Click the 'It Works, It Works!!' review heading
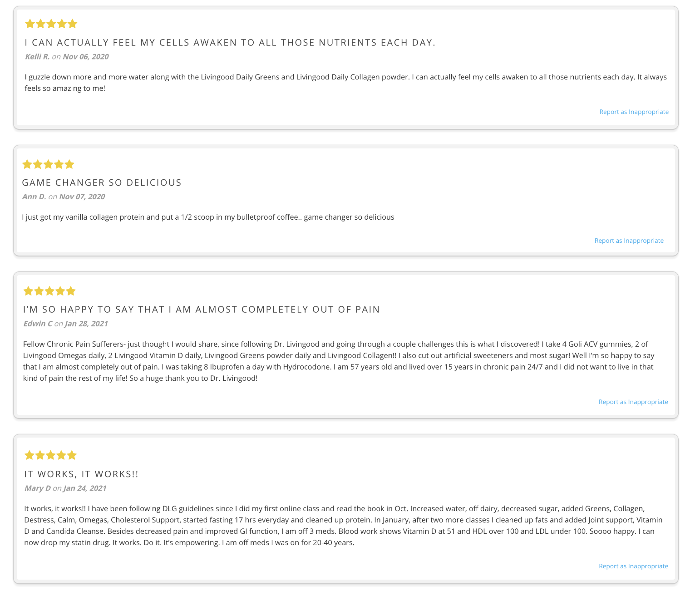This screenshot has height=591, width=700. point(81,474)
